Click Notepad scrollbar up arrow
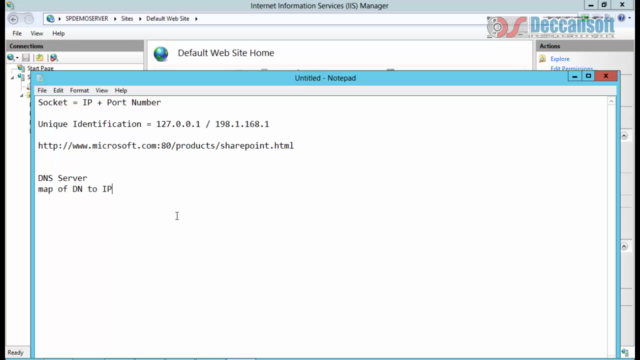640x360 pixels. point(611,101)
